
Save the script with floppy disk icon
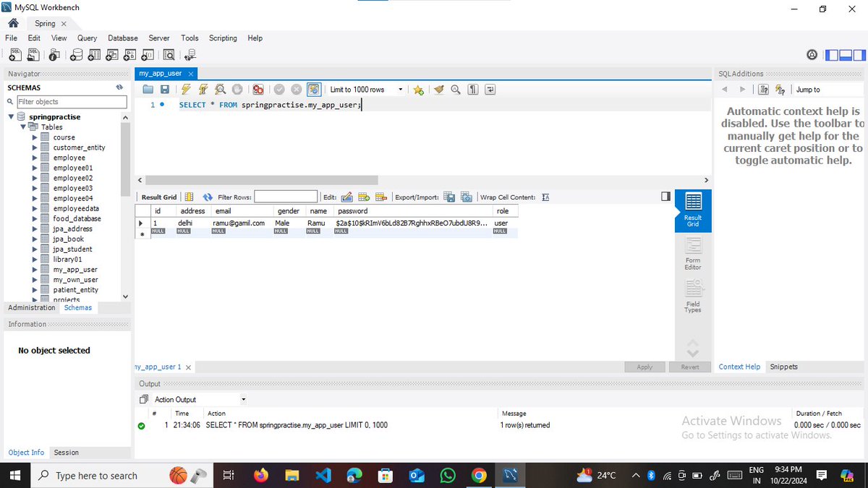tap(165, 90)
